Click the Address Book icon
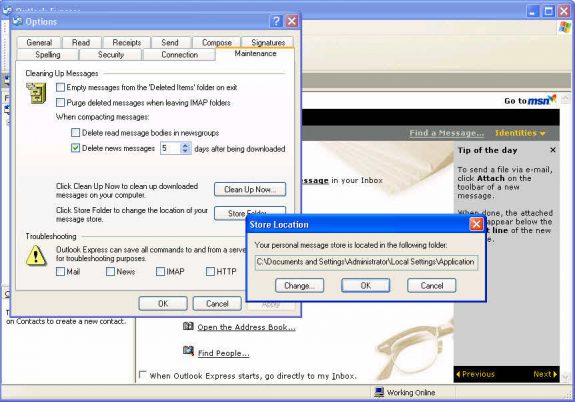Viewport: 575px width, 402px height. pos(188,326)
